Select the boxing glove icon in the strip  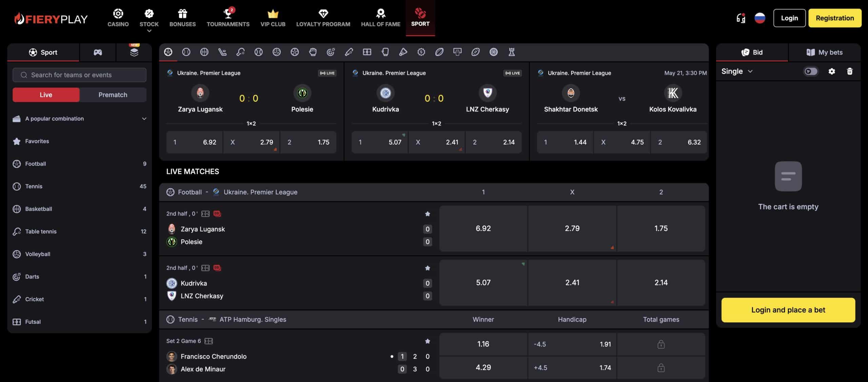click(x=385, y=52)
